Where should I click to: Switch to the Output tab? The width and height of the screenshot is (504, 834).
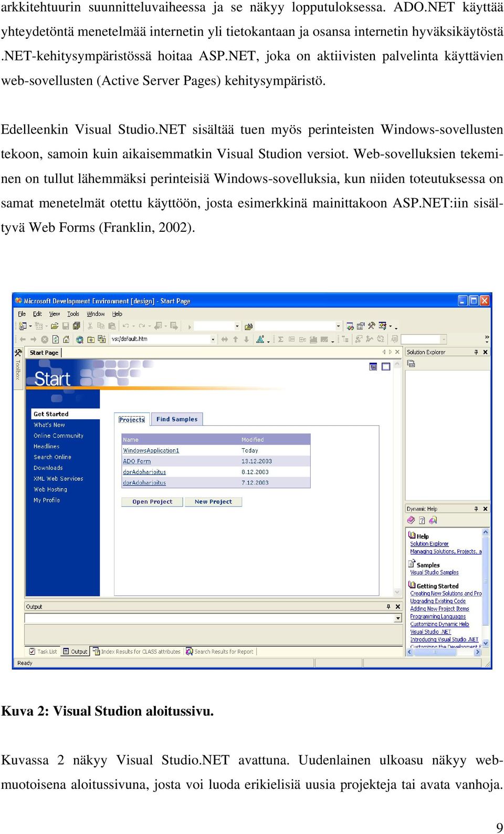(x=75, y=652)
